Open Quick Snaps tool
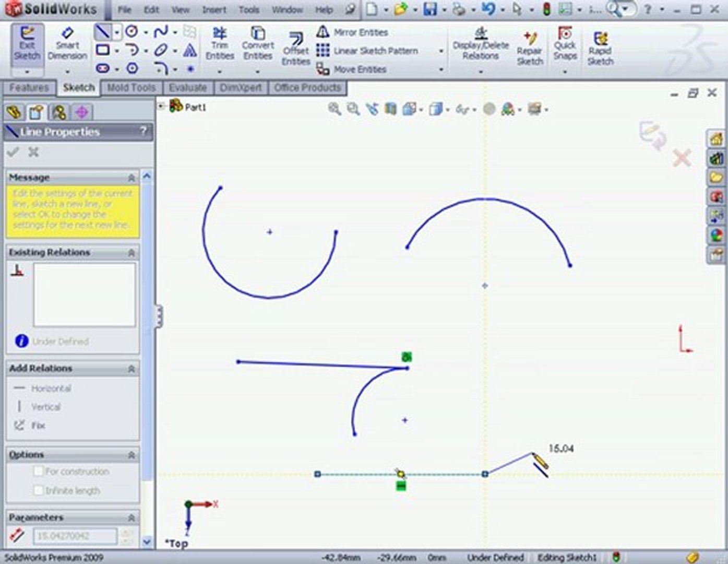The height and width of the screenshot is (564, 728). pyautogui.click(x=565, y=44)
